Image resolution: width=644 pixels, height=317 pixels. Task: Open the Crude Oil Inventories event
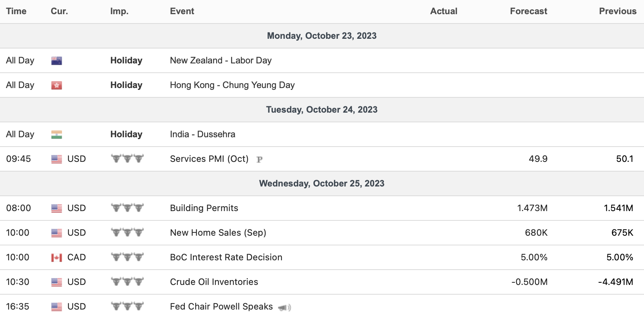(x=214, y=282)
